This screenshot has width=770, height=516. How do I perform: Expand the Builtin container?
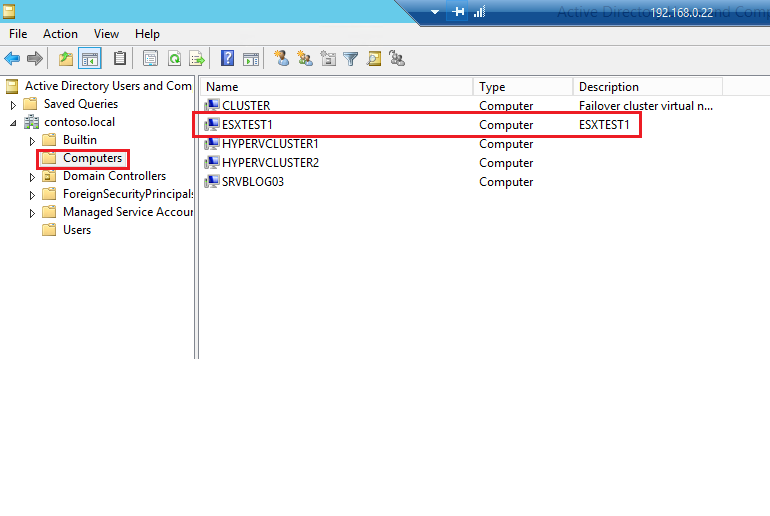[32, 141]
